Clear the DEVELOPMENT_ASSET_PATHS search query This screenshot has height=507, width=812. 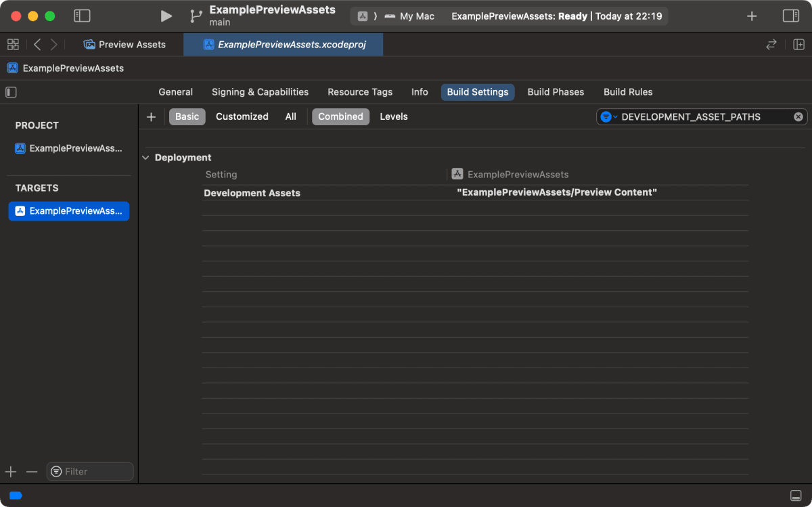(798, 116)
